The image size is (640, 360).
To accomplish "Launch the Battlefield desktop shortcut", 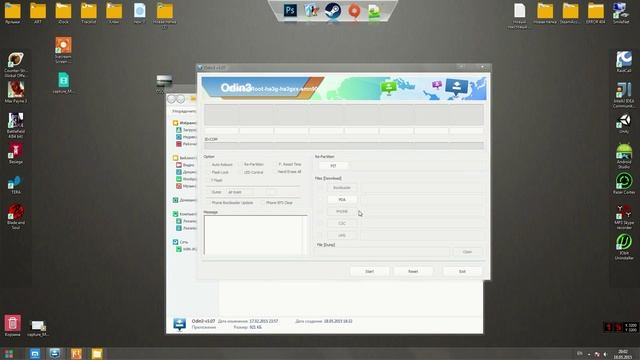I will 16,125.
